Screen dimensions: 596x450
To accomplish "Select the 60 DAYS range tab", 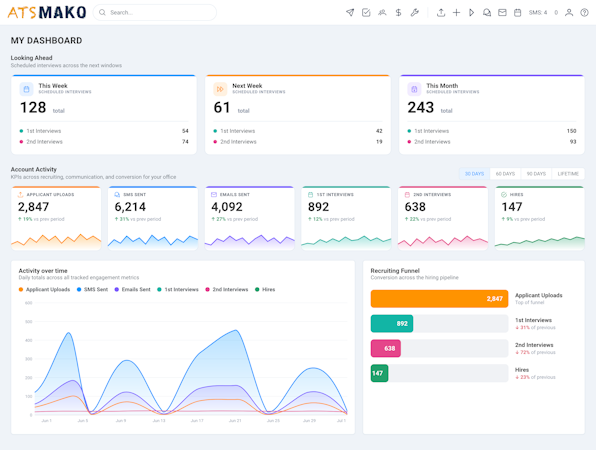I will (x=505, y=174).
